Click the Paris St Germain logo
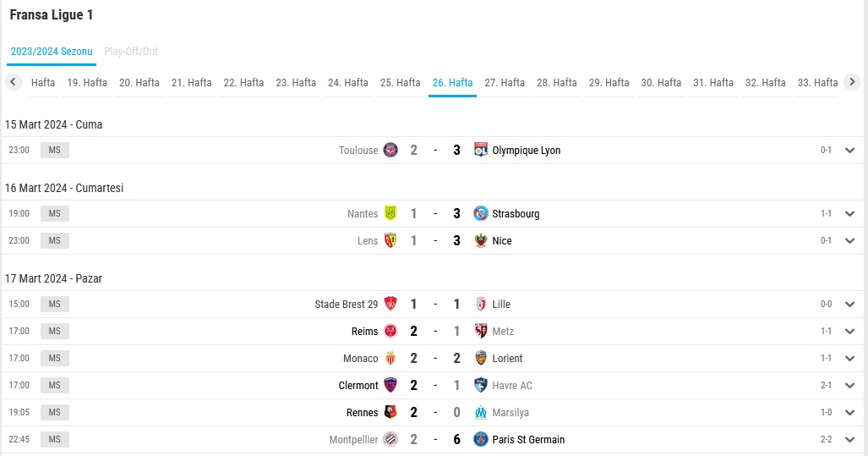 tap(481, 439)
